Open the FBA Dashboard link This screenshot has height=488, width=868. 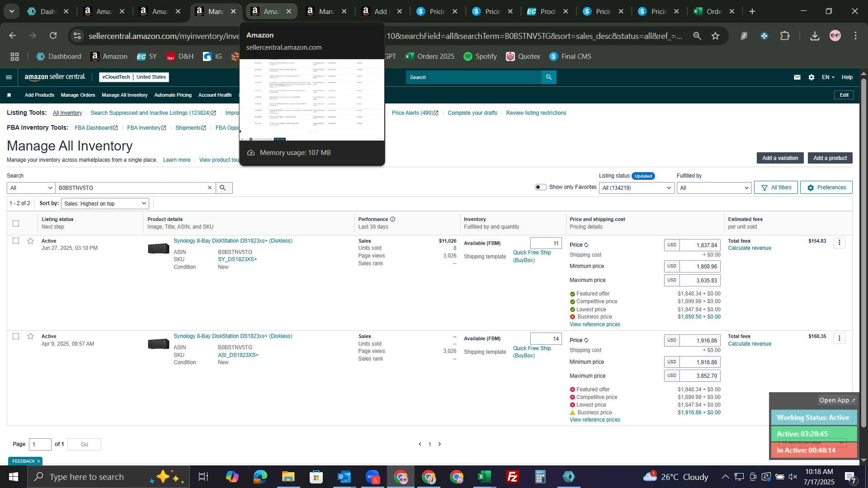96,128
